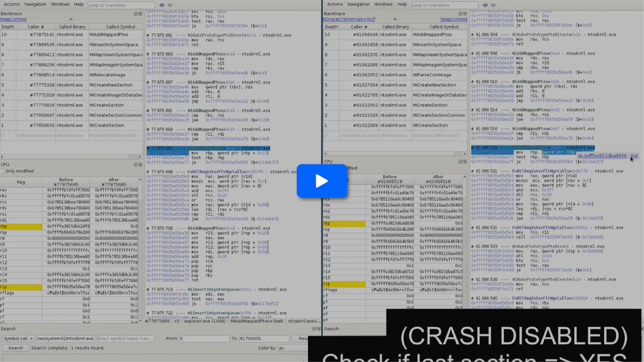Close the left CPU panel

click(140, 165)
